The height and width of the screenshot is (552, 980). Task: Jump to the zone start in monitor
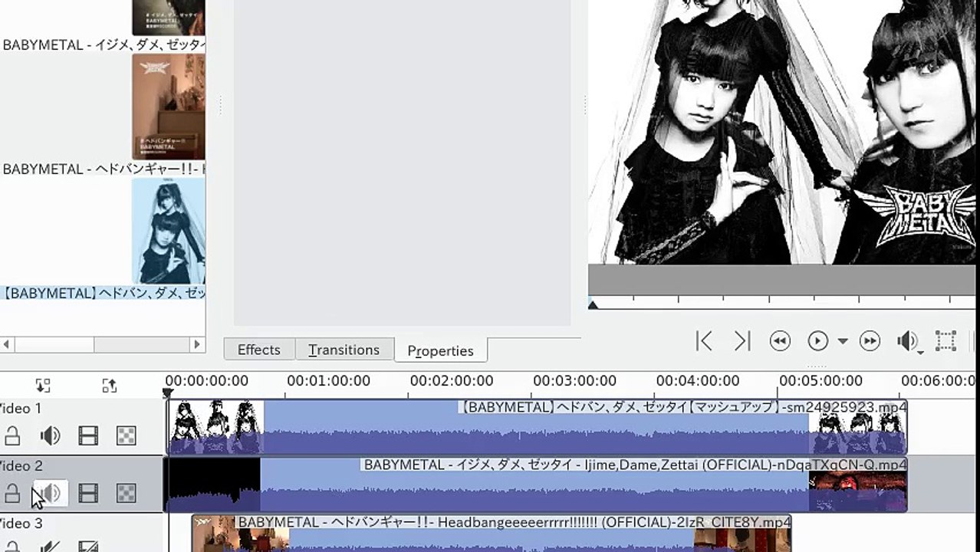[703, 341]
